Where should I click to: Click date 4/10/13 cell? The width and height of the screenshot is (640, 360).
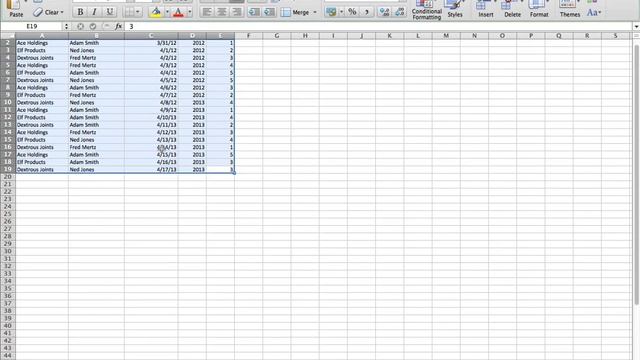tap(151, 117)
